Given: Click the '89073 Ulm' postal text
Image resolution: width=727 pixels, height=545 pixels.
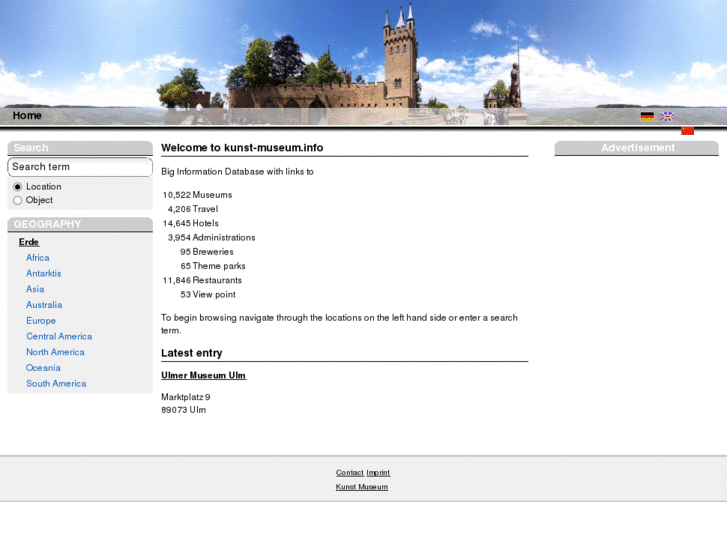Looking at the screenshot, I should click(184, 410).
